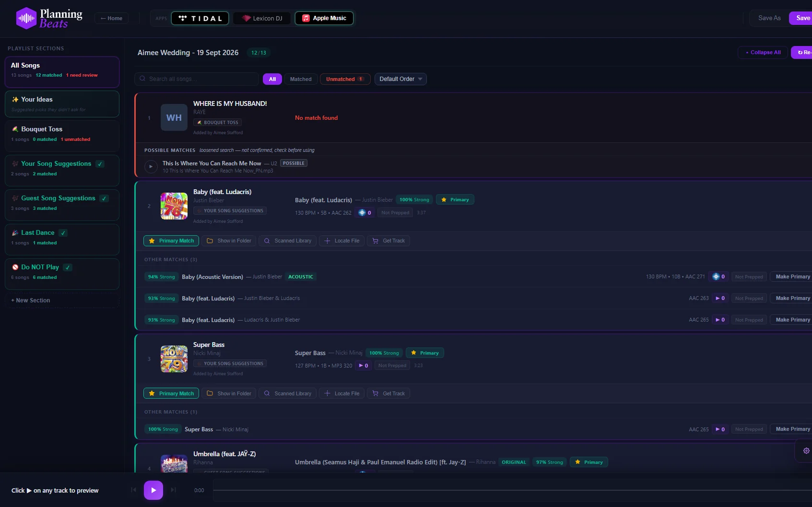Open the Your Ideas section
This screenshot has height=507, width=812.
62,104
